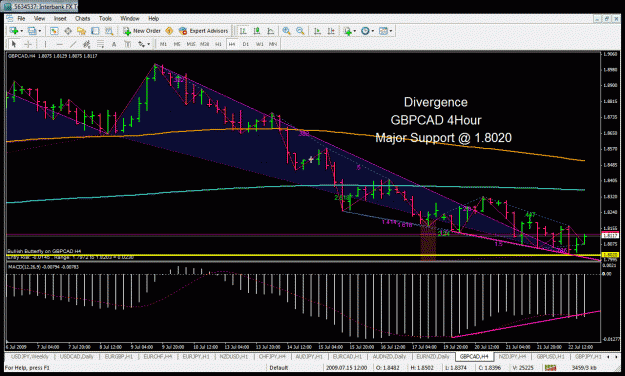Open the Charts menu
Screen dimensions: 625x376
(x=83, y=18)
